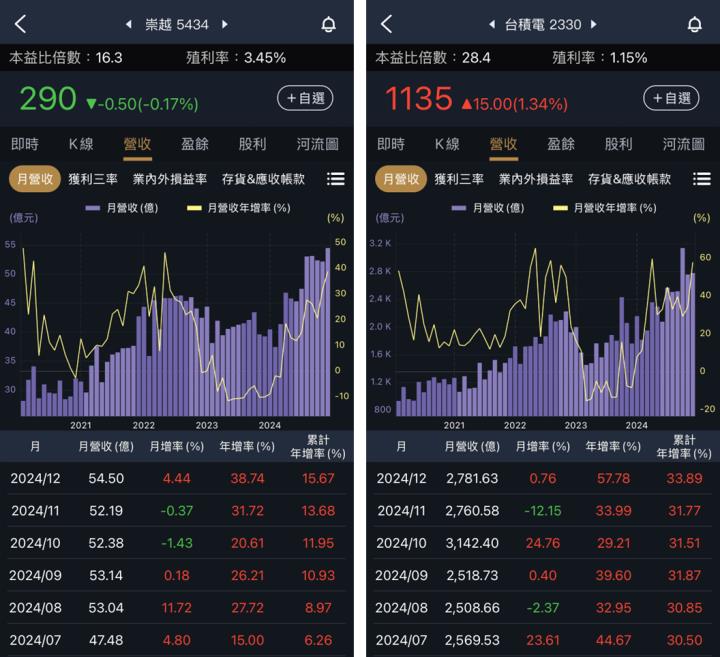Screen dimensions: 720x657
Task: Open 股利 tab for 崇越
Action: pyautogui.click(x=252, y=144)
